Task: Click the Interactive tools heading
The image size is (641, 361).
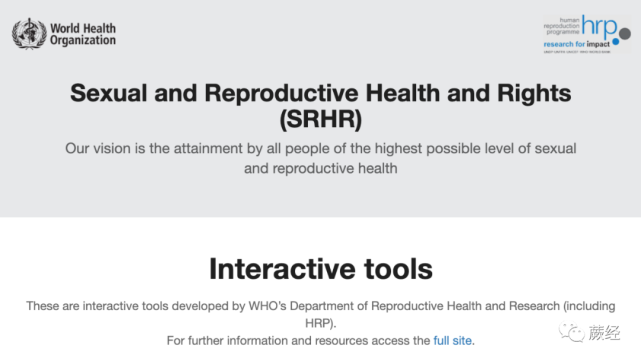Action: (x=320, y=269)
